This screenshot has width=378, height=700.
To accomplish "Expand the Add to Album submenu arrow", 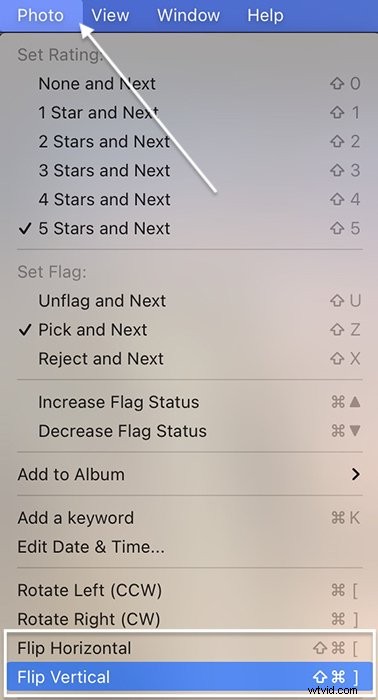I will [x=355, y=474].
